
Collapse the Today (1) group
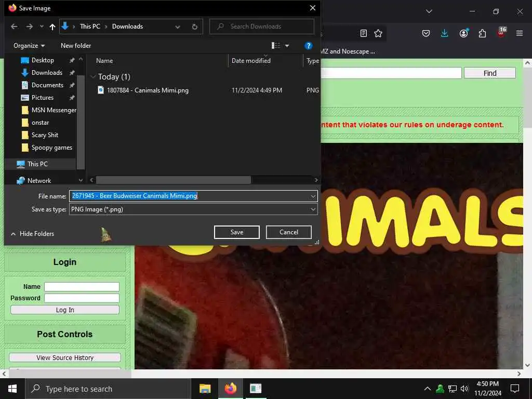(93, 77)
